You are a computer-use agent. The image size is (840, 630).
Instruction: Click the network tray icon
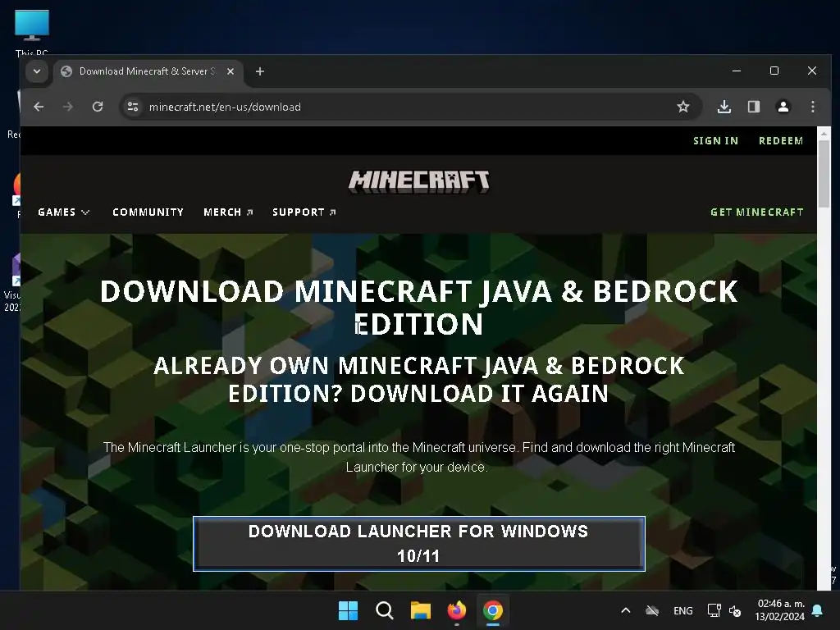(x=714, y=610)
